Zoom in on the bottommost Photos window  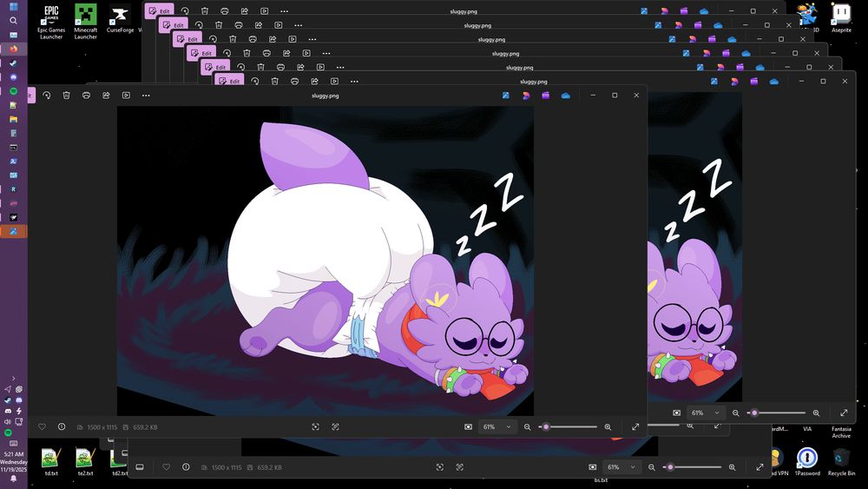pyautogui.click(x=732, y=466)
